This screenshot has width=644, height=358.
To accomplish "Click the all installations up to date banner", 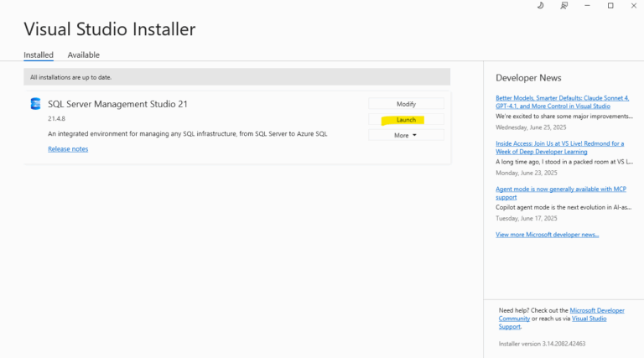I will pyautogui.click(x=236, y=76).
